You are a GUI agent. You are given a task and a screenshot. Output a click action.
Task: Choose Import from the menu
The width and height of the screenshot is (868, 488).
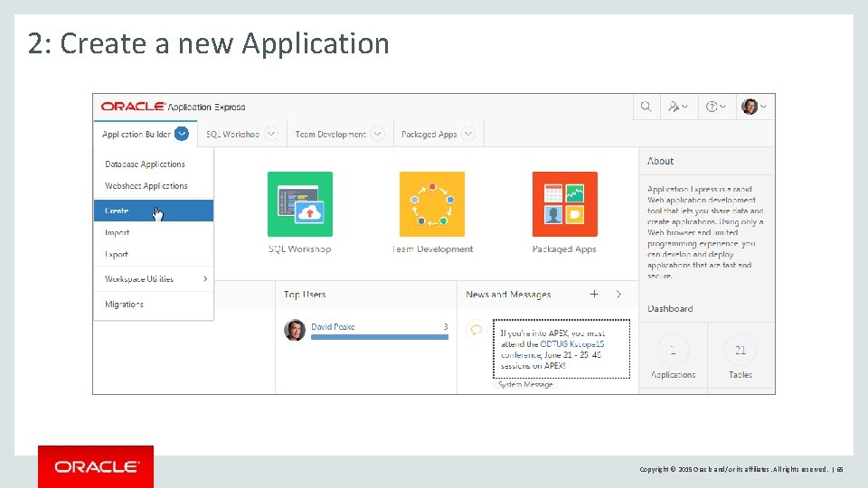coord(154,232)
